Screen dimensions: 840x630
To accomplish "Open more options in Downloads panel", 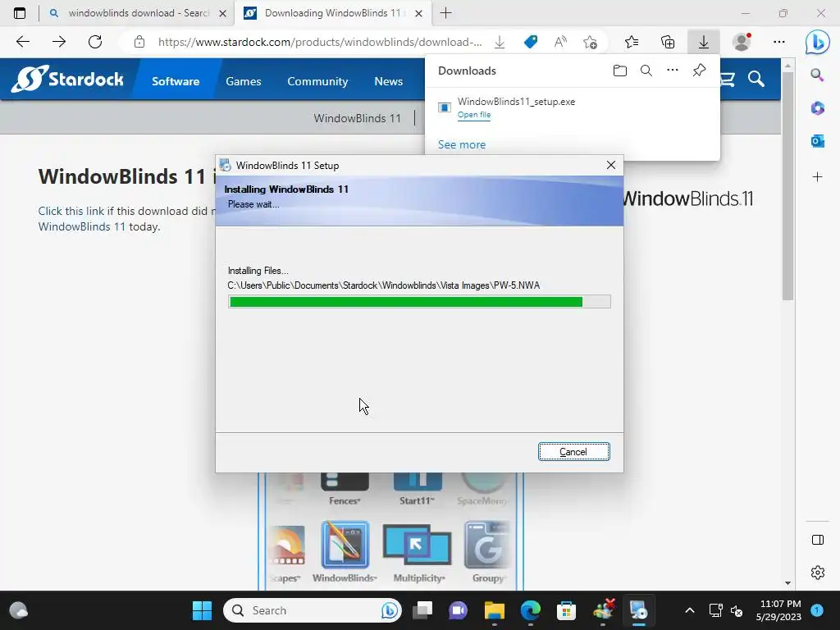I will pyautogui.click(x=673, y=71).
